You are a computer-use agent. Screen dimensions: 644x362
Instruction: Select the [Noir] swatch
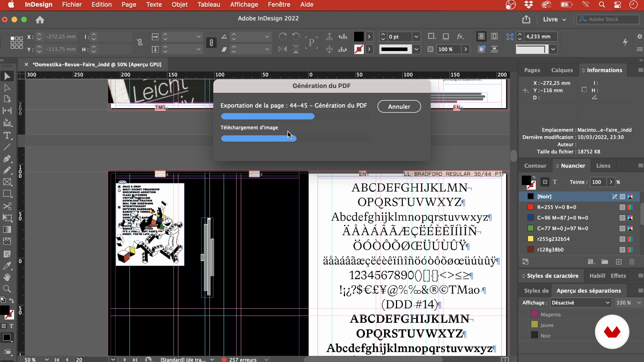click(579, 196)
